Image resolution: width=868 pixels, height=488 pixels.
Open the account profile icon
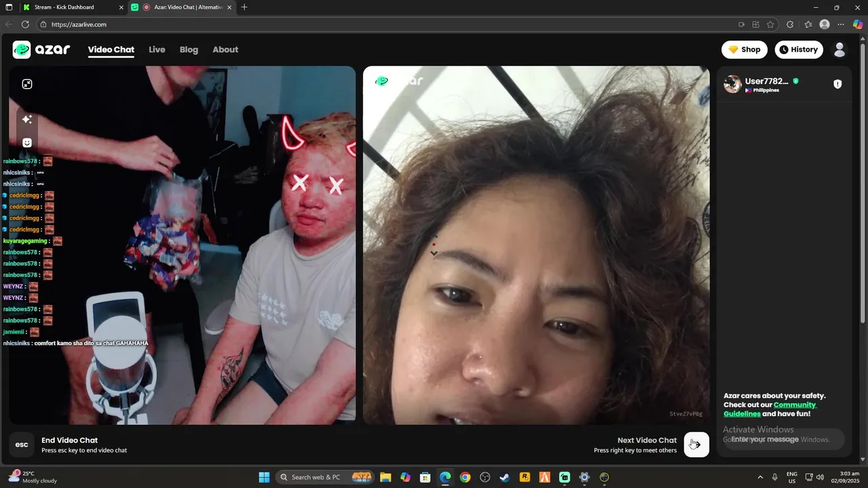[x=840, y=49]
